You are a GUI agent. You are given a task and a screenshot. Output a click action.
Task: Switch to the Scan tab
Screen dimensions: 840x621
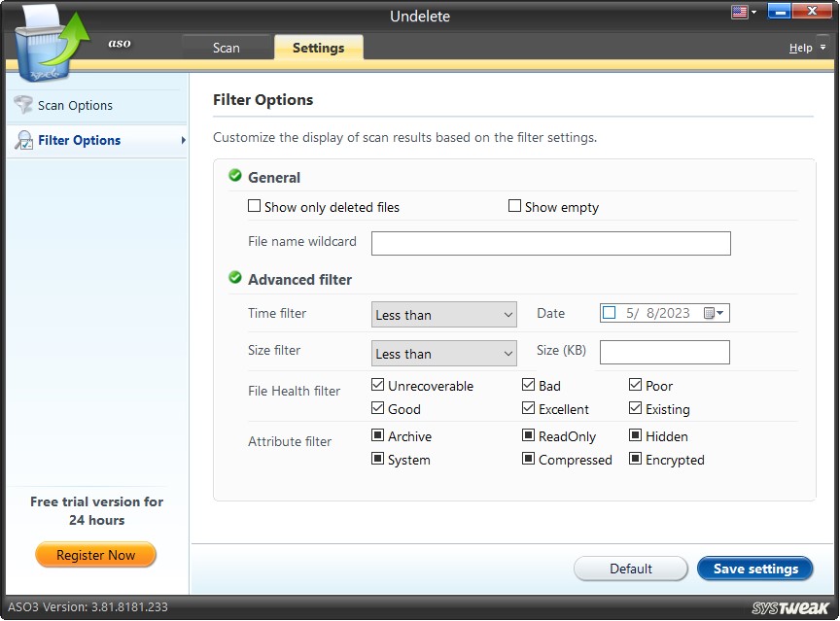(226, 46)
